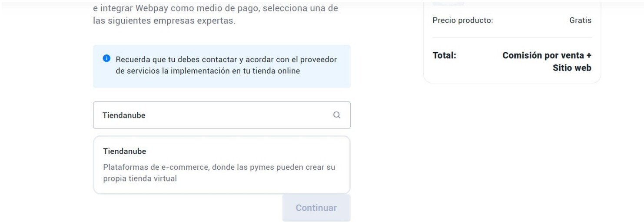The image size is (644, 222).
Task: Click the Continuar button
Action: tap(316, 208)
